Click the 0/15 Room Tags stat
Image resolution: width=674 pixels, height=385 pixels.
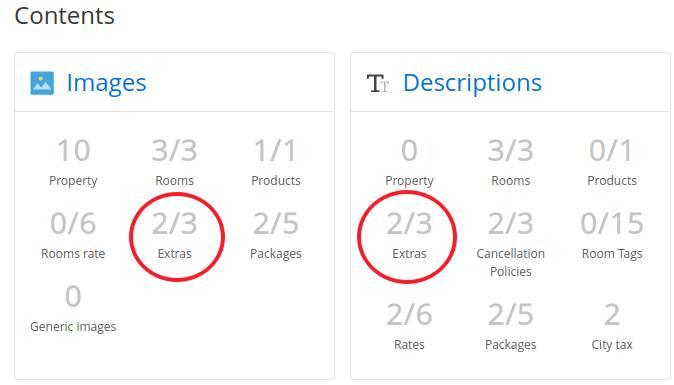612,235
